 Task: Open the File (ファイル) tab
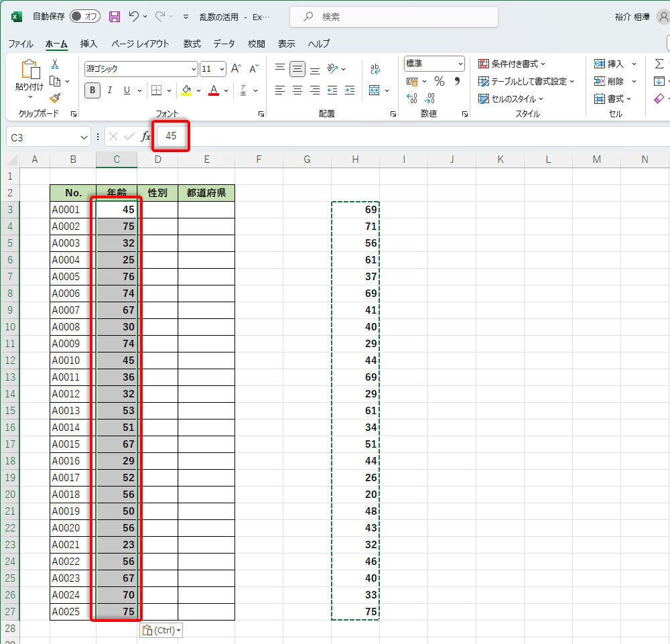coord(21,44)
